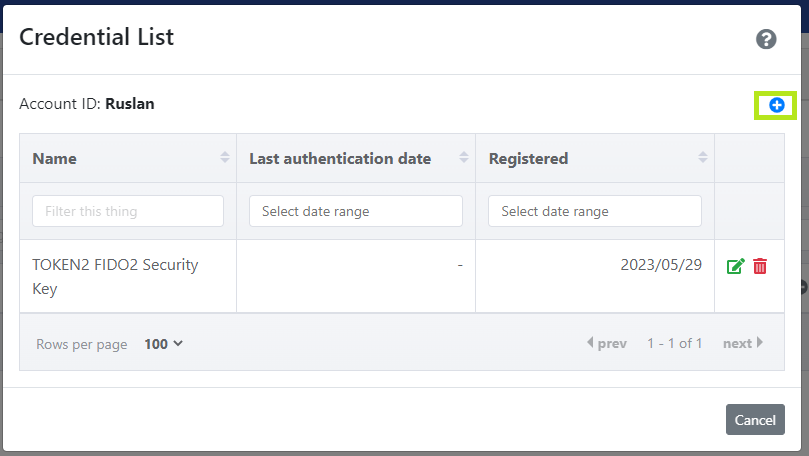Click the blue plus add credential icon

click(x=776, y=105)
